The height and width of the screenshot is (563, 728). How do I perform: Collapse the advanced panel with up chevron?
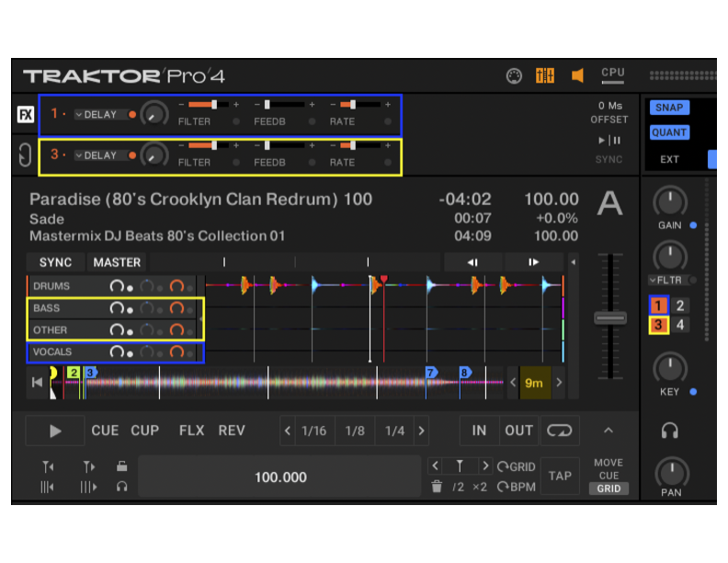point(609,431)
